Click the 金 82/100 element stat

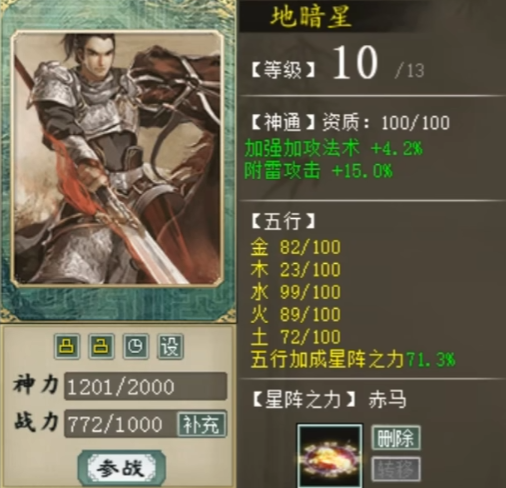[x=296, y=247]
